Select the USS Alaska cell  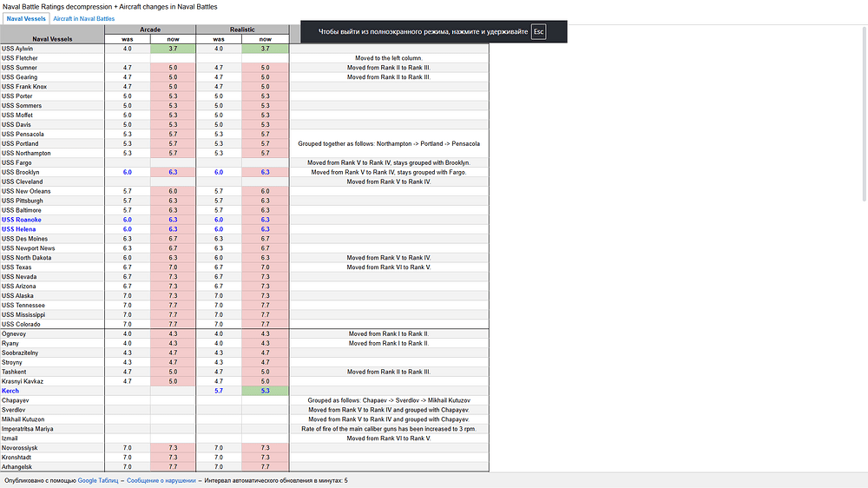(52, 296)
